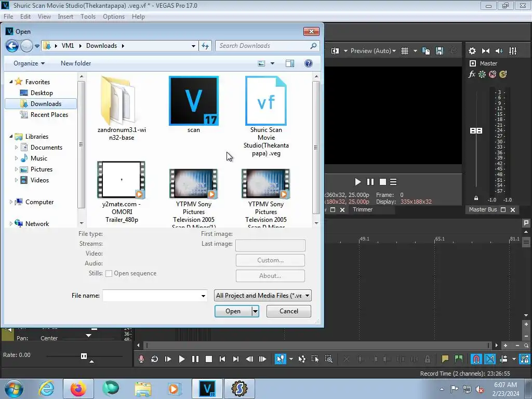Viewport: 532px width, 399px height.
Task: Adjust the Pan Center slider
Action: point(88,336)
